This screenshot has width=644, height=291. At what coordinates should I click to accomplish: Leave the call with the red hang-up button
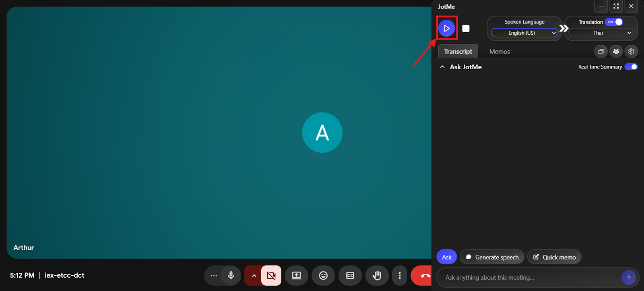[x=422, y=276]
